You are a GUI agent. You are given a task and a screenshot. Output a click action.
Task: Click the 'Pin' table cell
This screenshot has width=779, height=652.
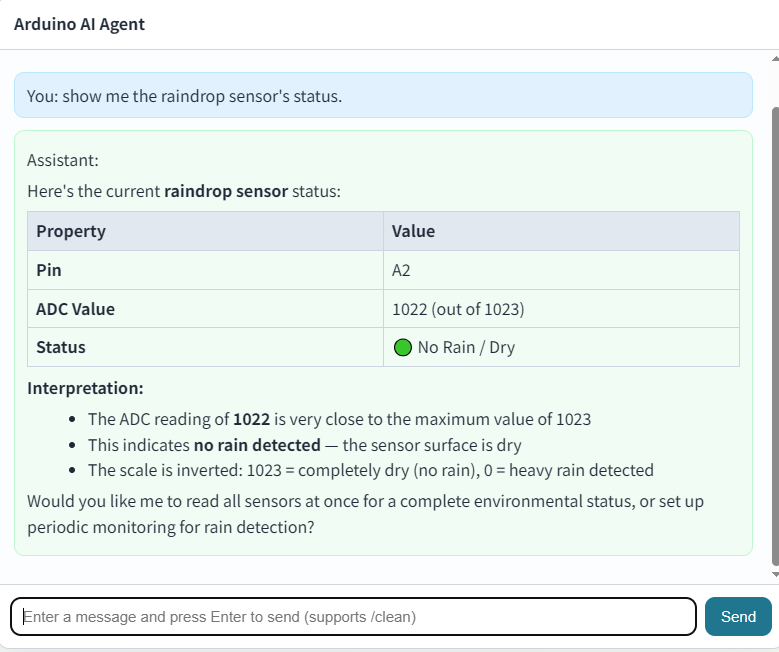point(205,270)
